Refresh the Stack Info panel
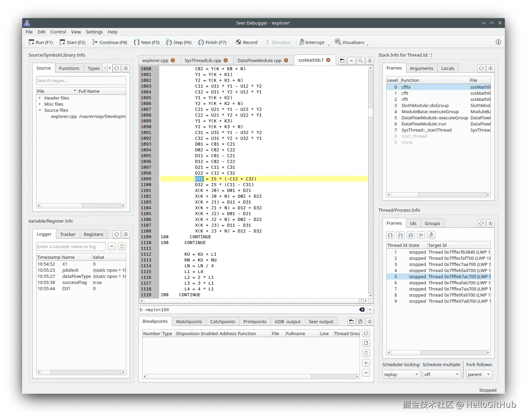527x420 pixels. [481, 68]
